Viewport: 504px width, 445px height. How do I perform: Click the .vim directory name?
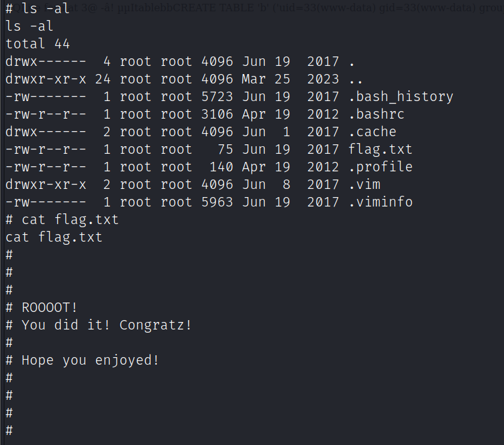[364, 185]
